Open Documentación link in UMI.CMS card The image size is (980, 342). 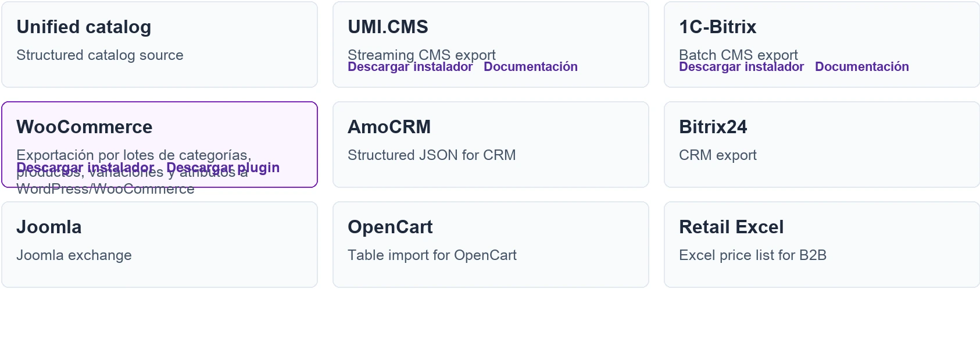[x=531, y=67]
